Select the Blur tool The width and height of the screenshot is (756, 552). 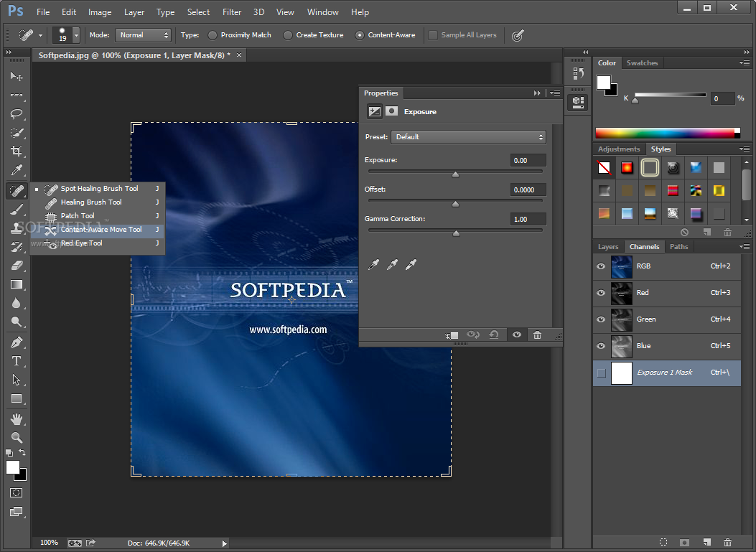click(17, 303)
